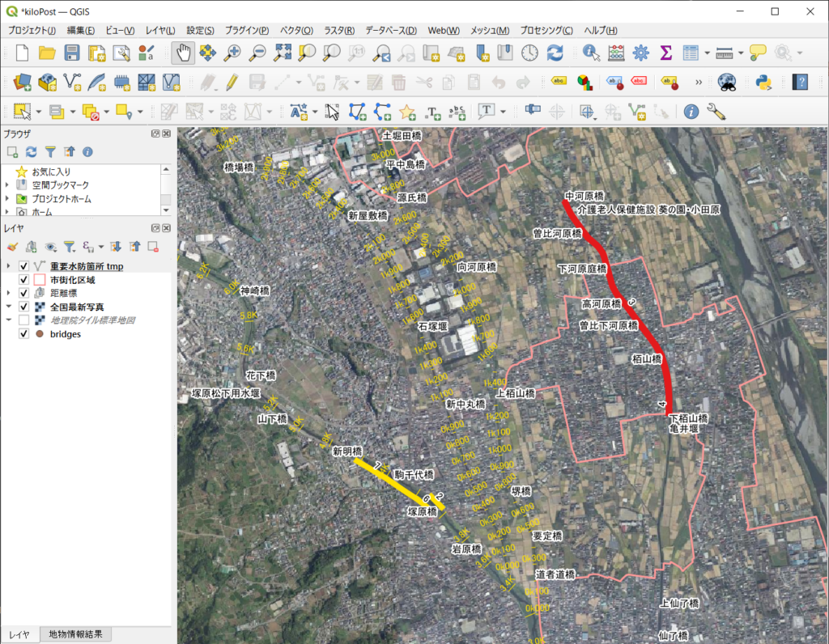Close the ブラウザ panel
Screen dimensions: 829x644
pos(167,133)
